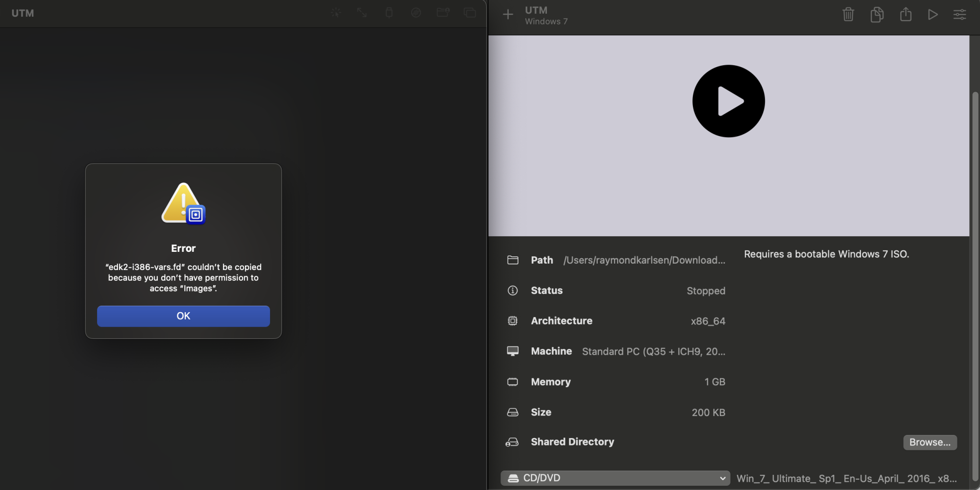Viewport: 980px width, 490px height.
Task: Open the disc drive image icon in VM toolbar
Action: (416, 13)
